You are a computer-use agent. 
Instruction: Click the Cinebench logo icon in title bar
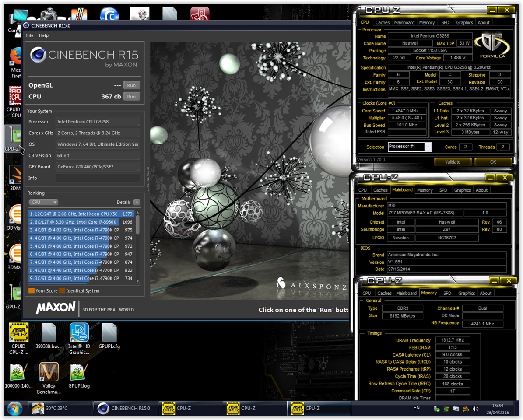tap(26, 25)
